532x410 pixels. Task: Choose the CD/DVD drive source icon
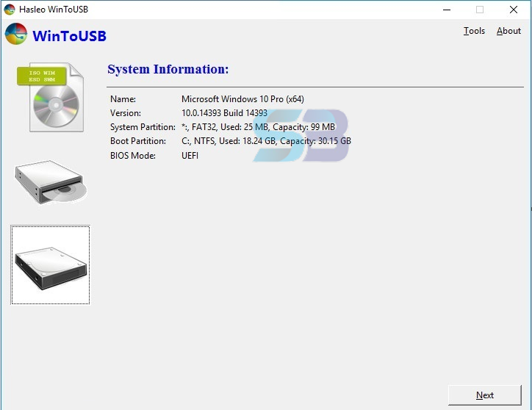click(x=51, y=182)
